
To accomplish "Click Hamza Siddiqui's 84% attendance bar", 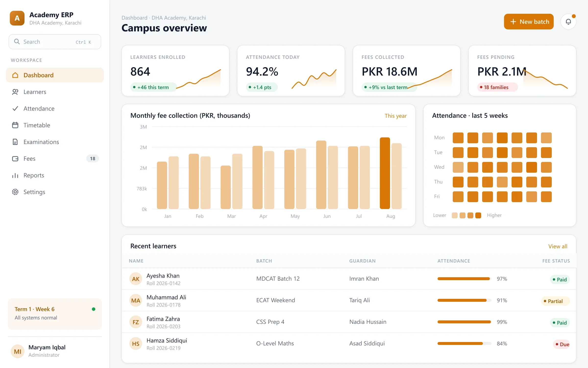I will pos(465,343).
